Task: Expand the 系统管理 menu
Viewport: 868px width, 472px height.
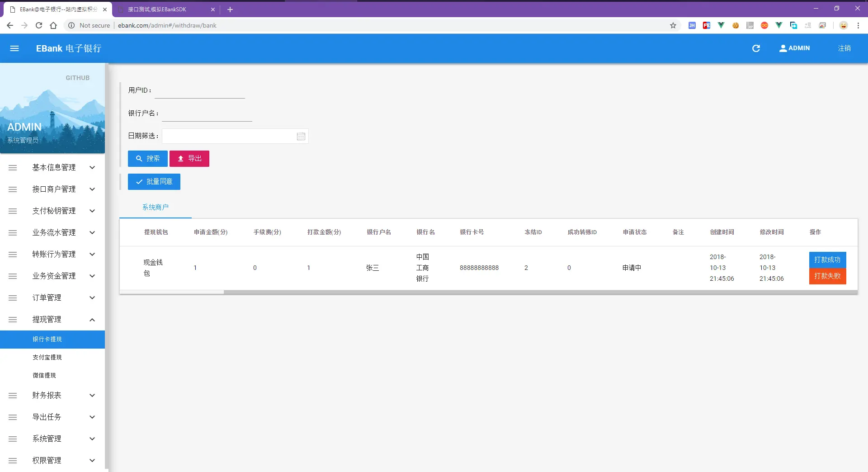Action: 52,439
